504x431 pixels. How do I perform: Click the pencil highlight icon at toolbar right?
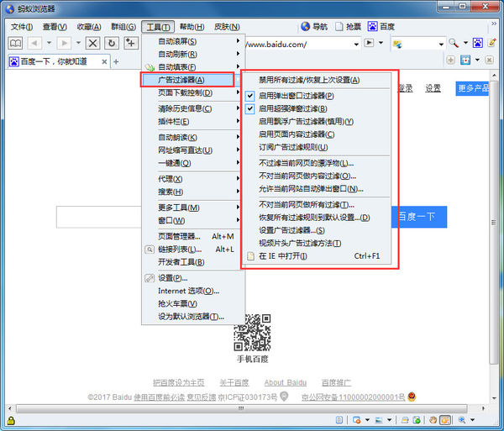[x=491, y=43]
